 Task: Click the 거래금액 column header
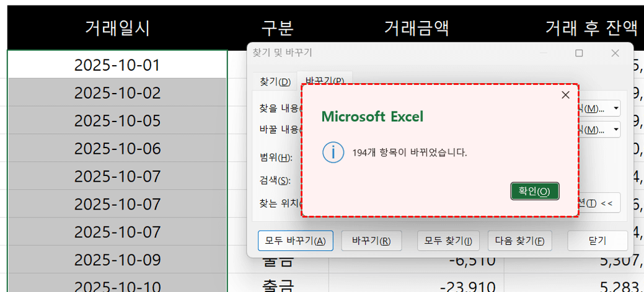coord(416,28)
